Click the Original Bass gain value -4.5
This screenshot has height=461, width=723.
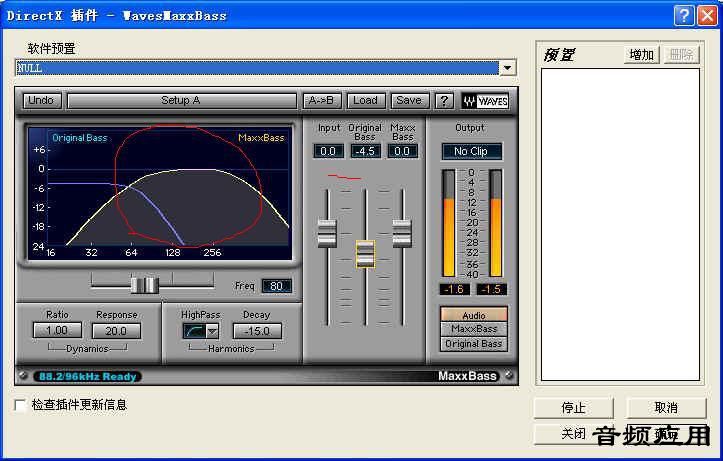366,151
